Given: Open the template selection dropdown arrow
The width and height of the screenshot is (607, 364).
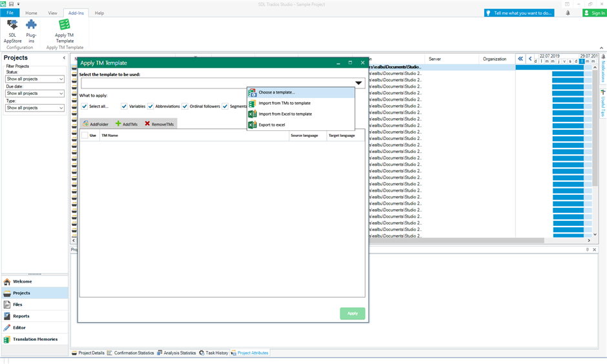Looking at the screenshot, I should coord(358,83).
